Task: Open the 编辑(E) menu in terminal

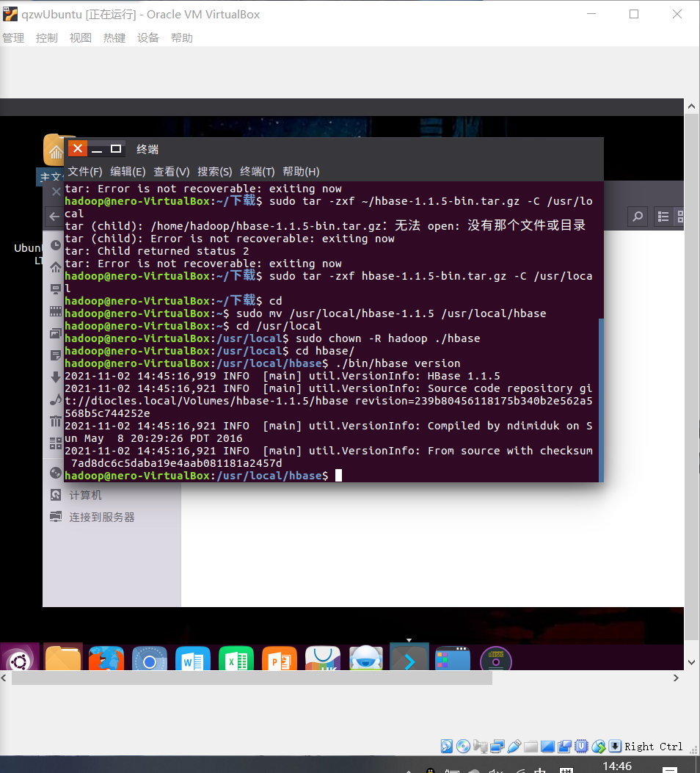Action: pos(128,172)
